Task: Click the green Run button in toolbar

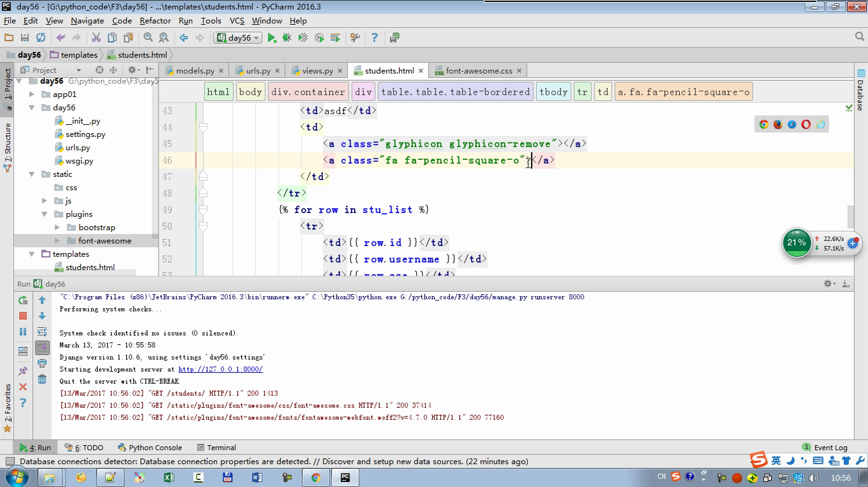Action: (x=272, y=38)
